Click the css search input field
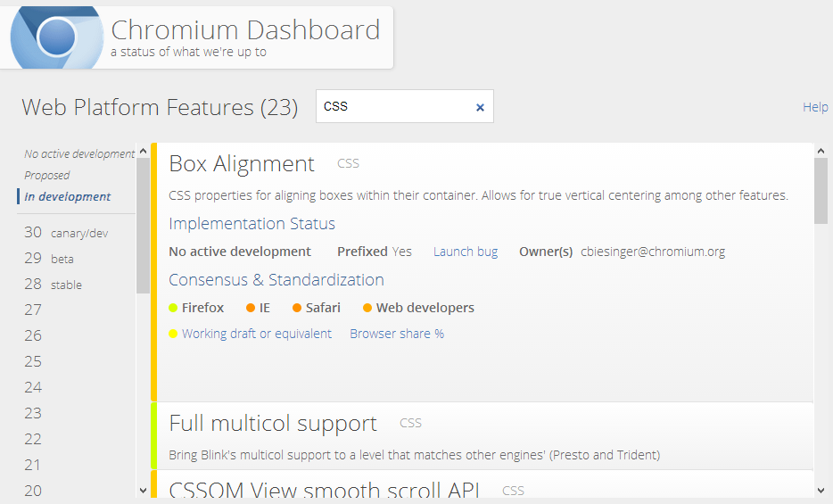The image size is (833, 504). tap(404, 106)
